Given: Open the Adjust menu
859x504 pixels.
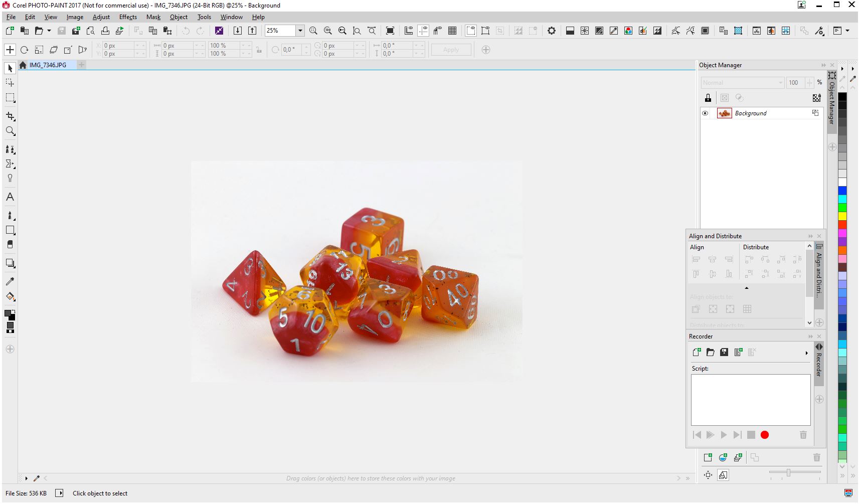Looking at the screenshot, I should coord(101,17).
